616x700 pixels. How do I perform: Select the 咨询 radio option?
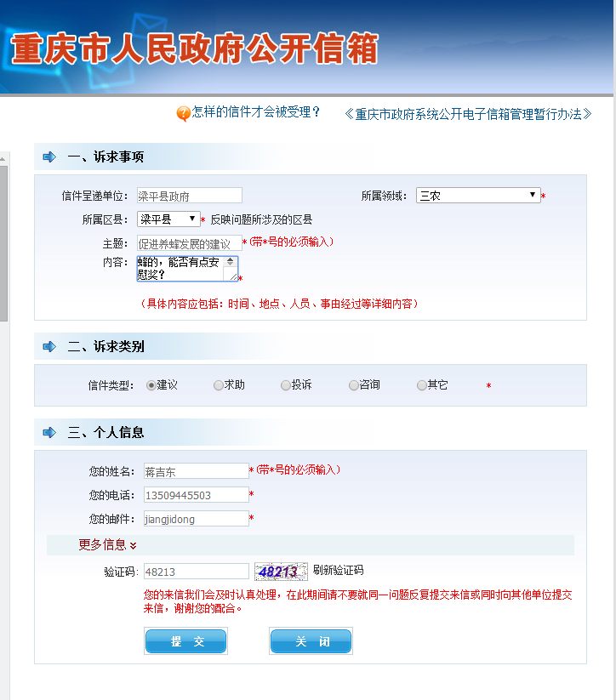(x=354, y=385)
